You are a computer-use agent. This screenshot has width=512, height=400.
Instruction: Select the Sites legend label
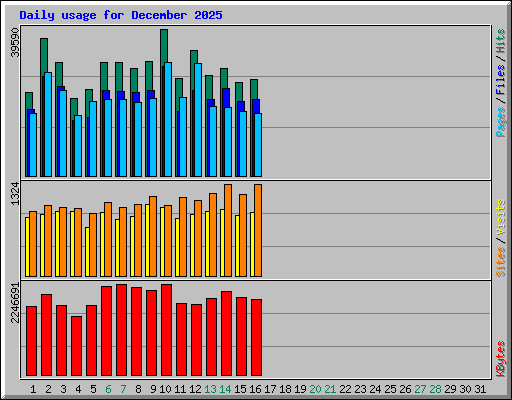(x=501, y=262)
